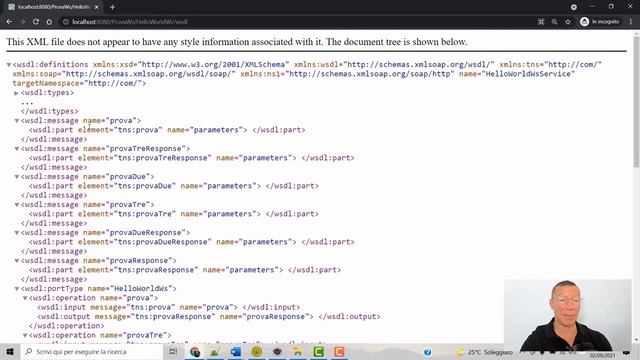Collapse the message name="provaResponse" node
This screenshot has height=360, width=640.
[x=17, y=261]
